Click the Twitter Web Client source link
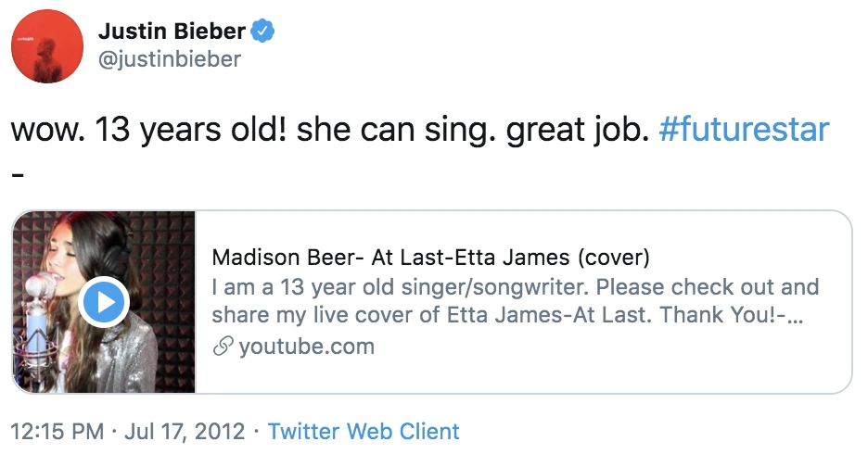 (364, 432)
